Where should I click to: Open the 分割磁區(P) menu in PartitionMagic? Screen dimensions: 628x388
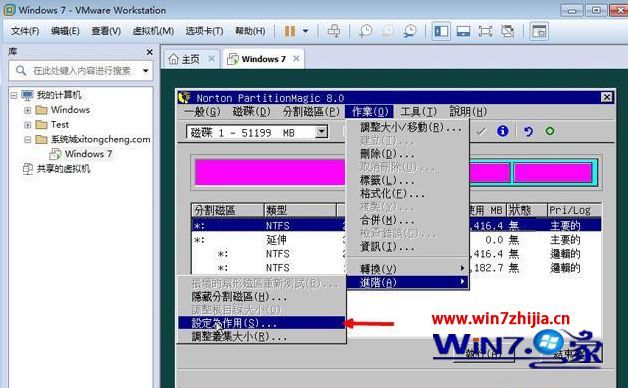(311, 112)
